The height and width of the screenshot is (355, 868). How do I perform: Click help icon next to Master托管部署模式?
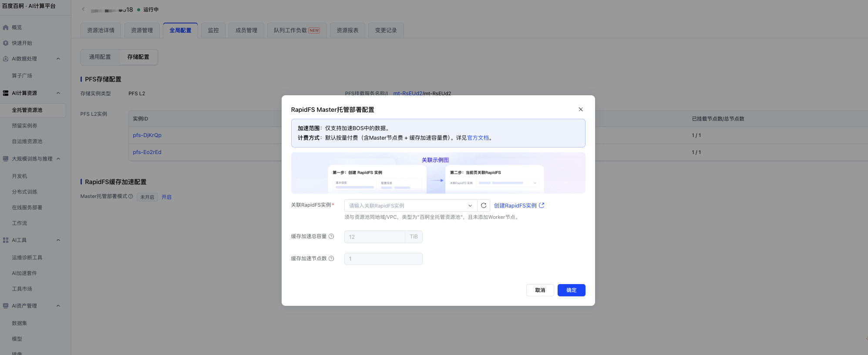[131, 197]
